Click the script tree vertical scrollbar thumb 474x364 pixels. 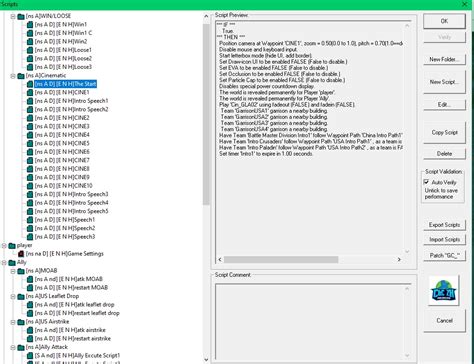[206, 114]
